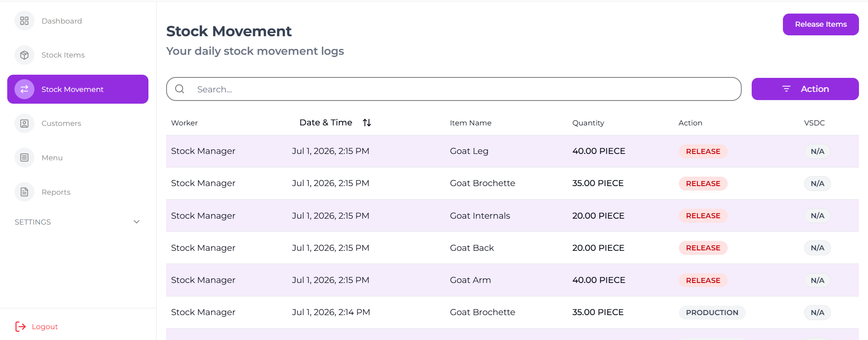The height and width of the screenshot is (340, 868).
Task: Expand the SETTINGS chevron
Action: point(137,222)
